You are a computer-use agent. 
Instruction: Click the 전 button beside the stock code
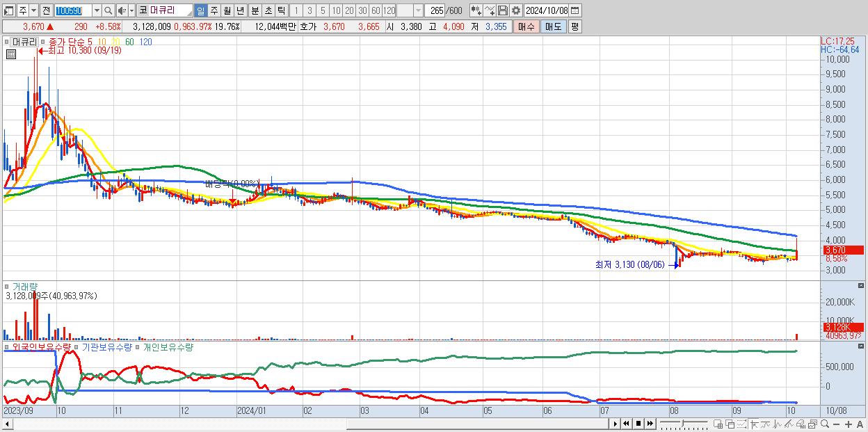coord(46,10)
